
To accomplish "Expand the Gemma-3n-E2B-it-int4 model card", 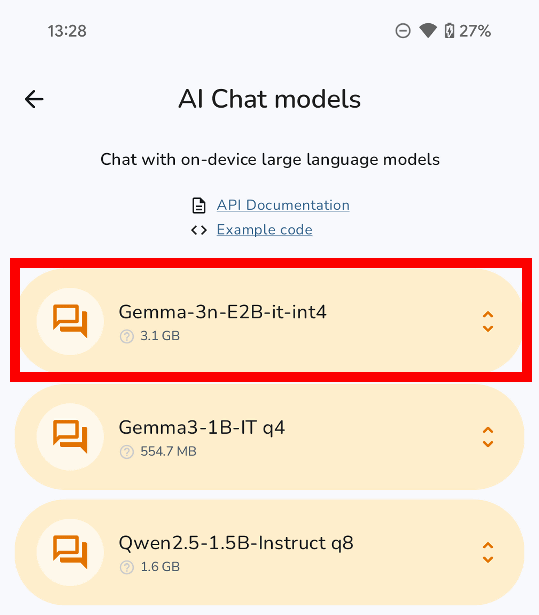I will click(x=488, y=322).
